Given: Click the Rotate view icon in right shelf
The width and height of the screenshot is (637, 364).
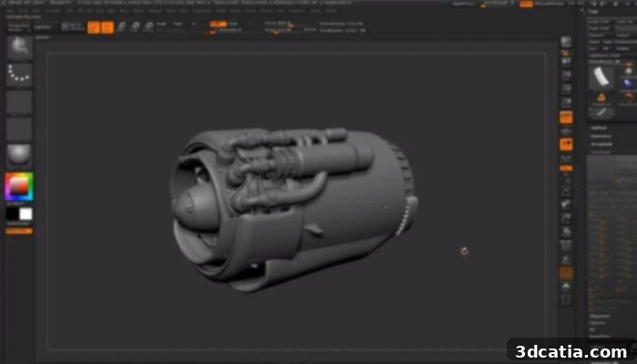Looking at the screenshot, I should (x=566, y=232).
